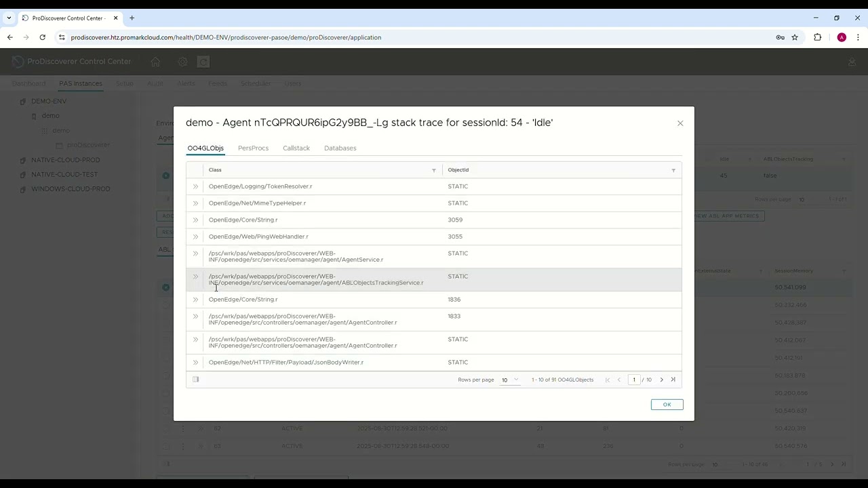Click the home icon in the Control Center header

[x=155, y=62]
